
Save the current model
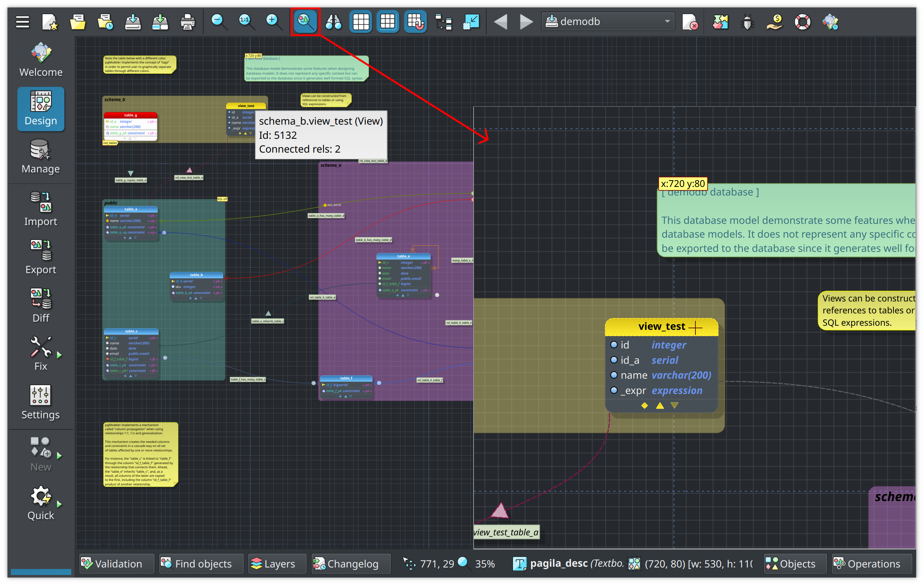132,22
